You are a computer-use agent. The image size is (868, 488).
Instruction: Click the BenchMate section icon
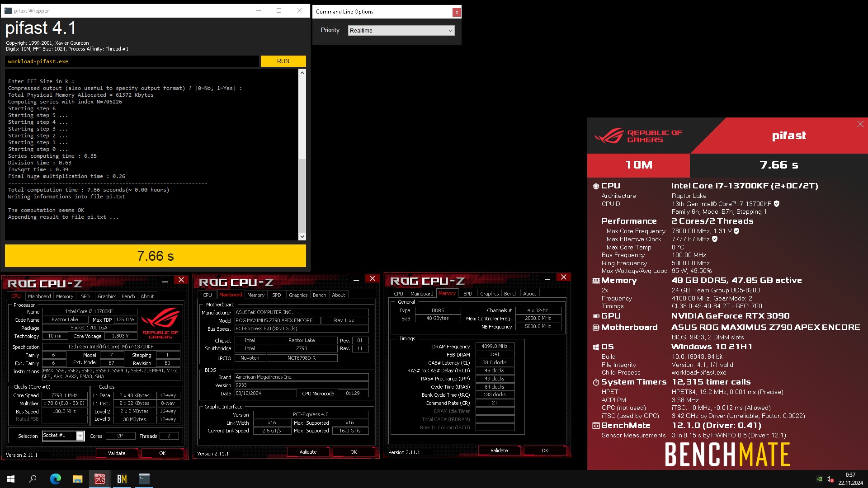[596, 426]
